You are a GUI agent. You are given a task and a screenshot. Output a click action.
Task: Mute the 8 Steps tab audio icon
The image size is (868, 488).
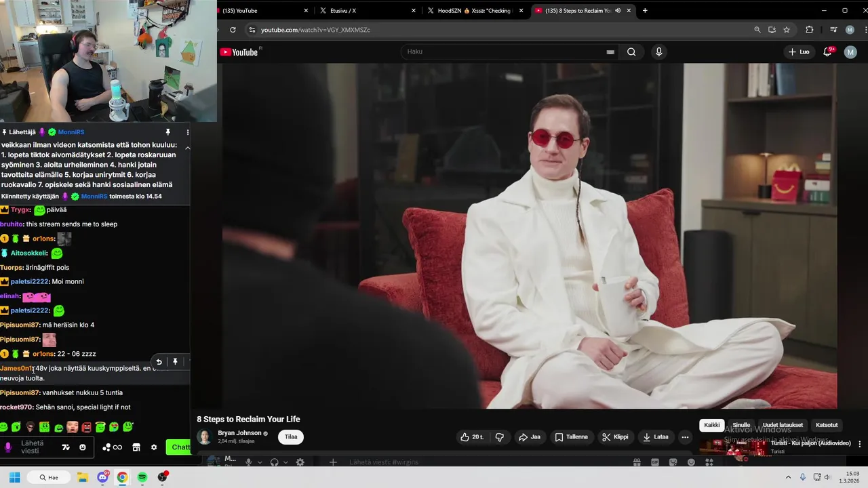(x=618, y=11)
